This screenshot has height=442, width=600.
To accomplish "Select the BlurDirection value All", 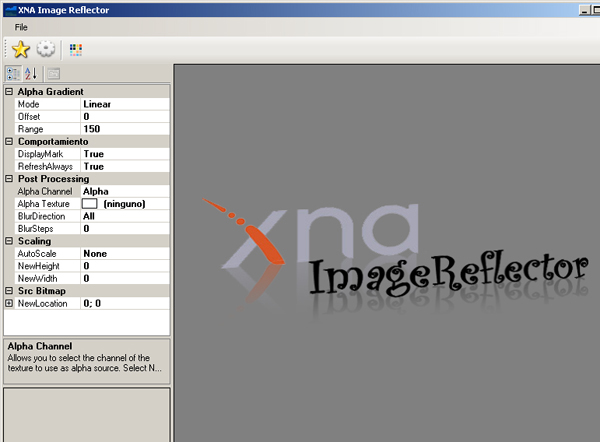I will [125, 216].
